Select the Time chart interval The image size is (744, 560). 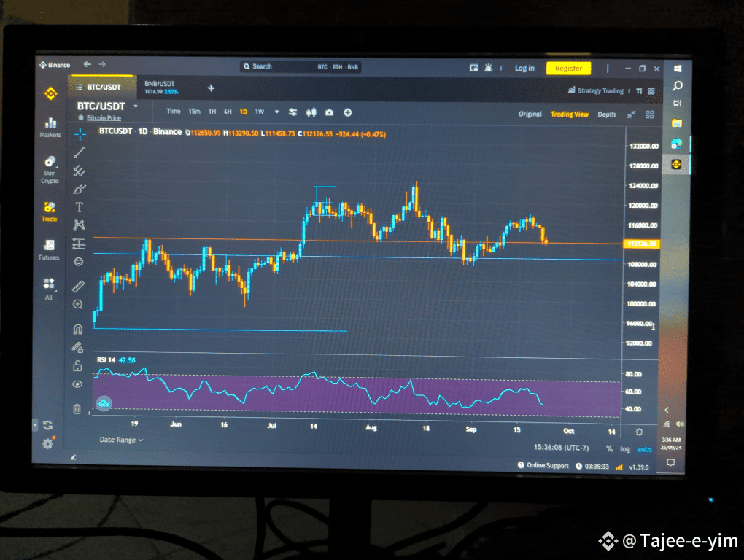click(x=173, y=111)
